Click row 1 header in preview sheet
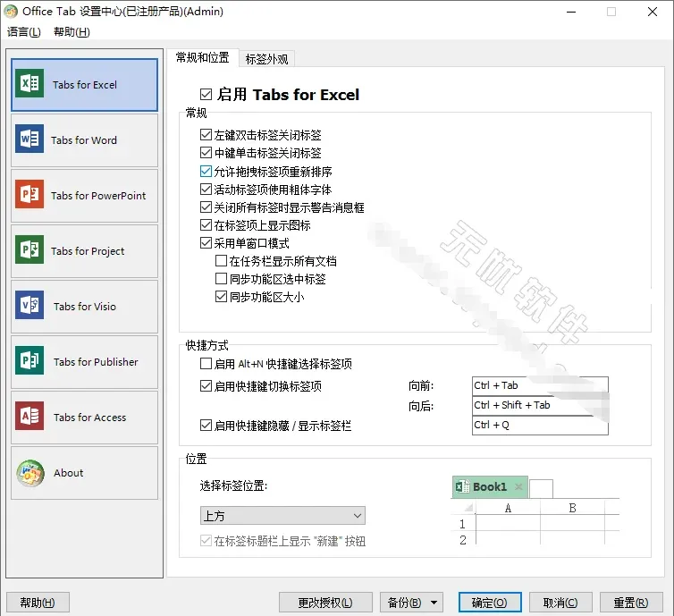The height and width of the screenshot is (616, 674). (462, 524)
